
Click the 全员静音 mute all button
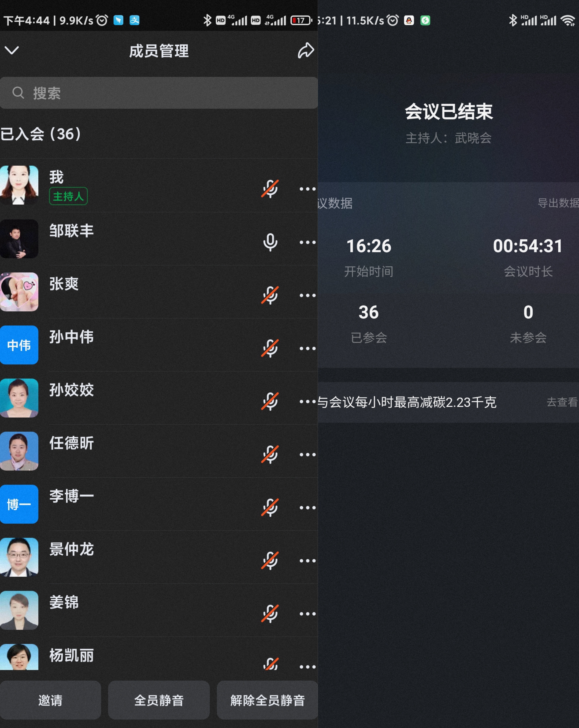tap(159, 700)
